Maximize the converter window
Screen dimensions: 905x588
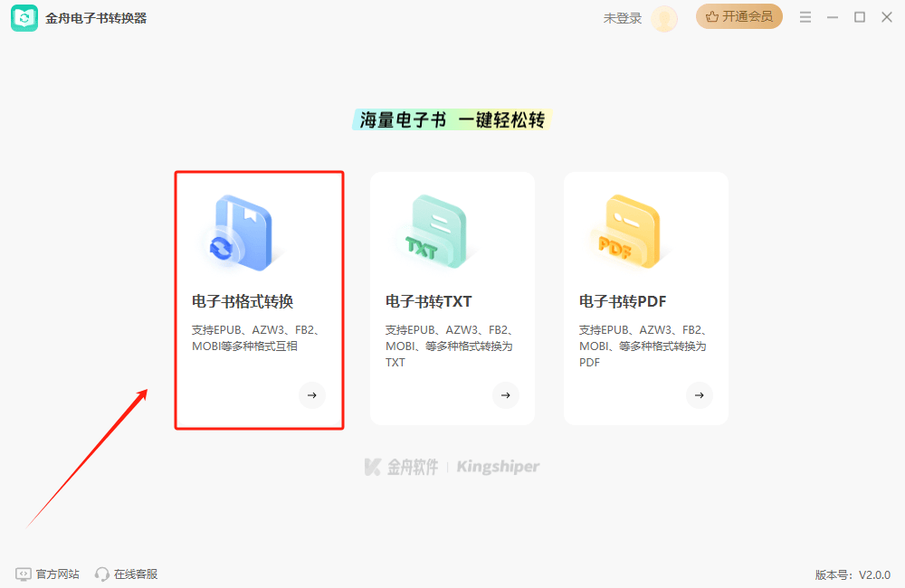point(860,17)
